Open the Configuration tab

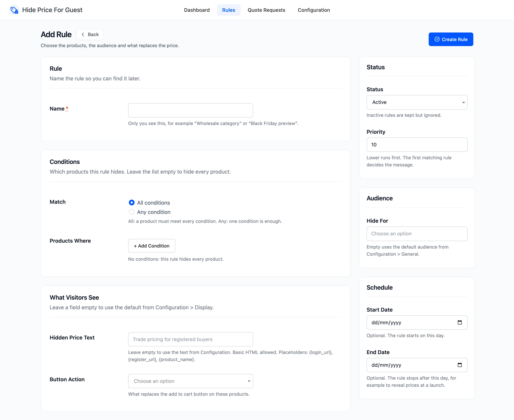tap(314, 10)
